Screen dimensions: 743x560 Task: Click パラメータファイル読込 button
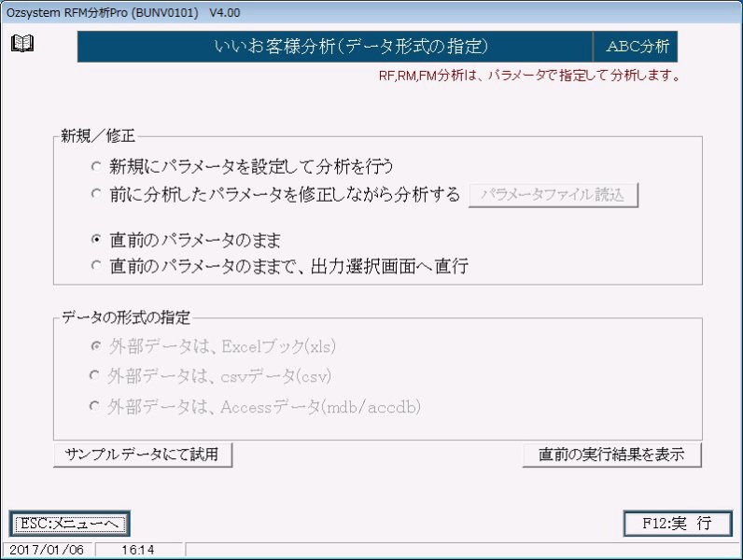point(553,195)
